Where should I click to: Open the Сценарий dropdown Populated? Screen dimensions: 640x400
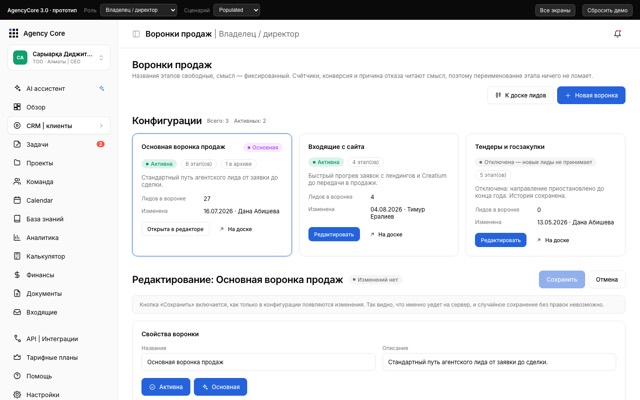236,10
